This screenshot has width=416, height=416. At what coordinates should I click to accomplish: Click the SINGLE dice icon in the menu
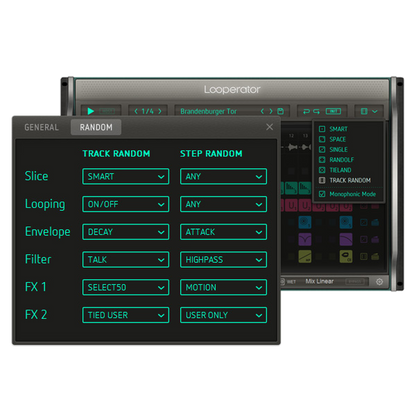pyautogui.click(x=322, y=150)
